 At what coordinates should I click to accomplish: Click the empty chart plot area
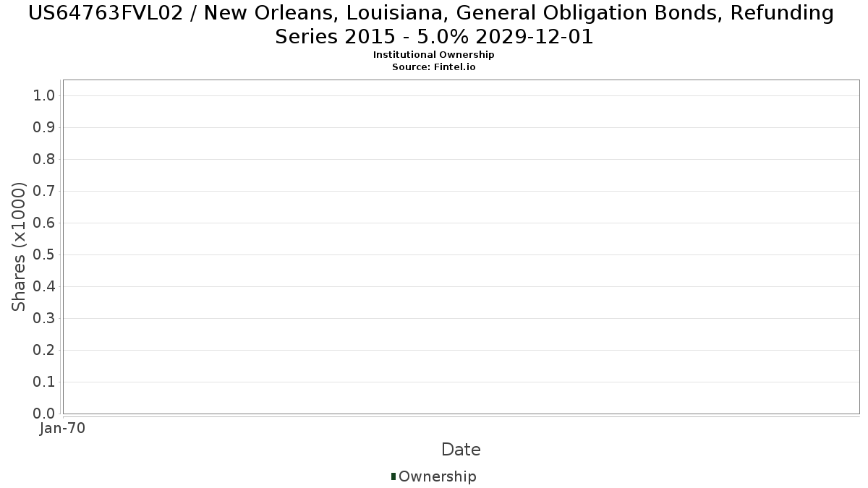[x=461, y=247]
